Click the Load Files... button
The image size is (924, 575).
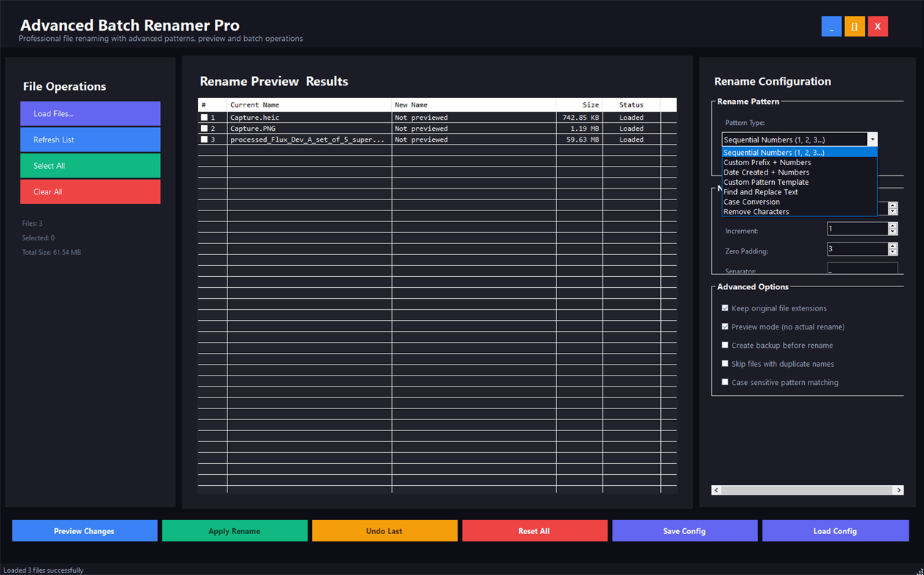90,113
